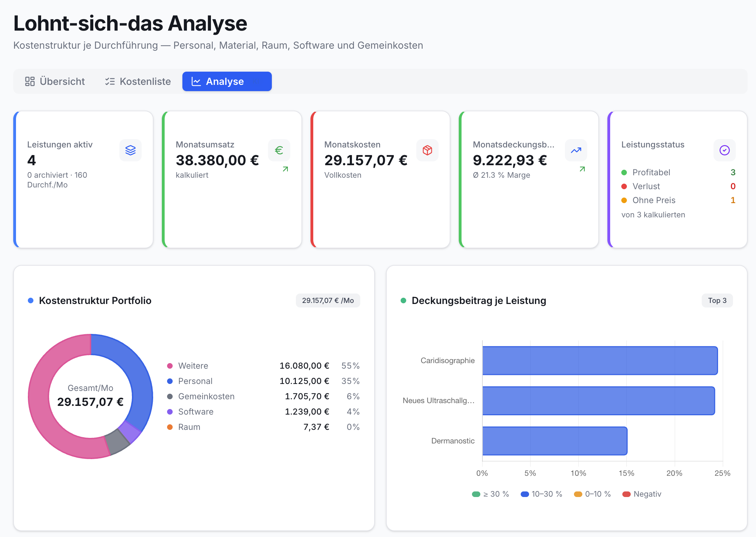Click the 29.157,07 € /Mo badge

328,300
